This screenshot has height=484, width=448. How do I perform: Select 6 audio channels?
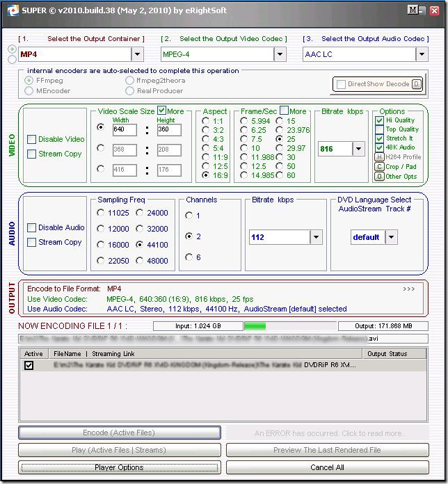(189, 257)
